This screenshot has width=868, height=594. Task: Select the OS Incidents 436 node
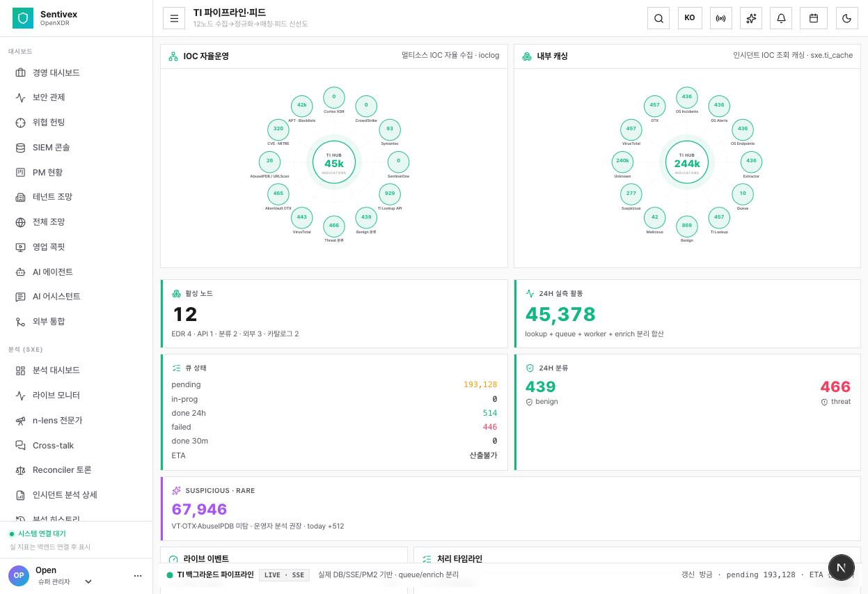[687, 98]
